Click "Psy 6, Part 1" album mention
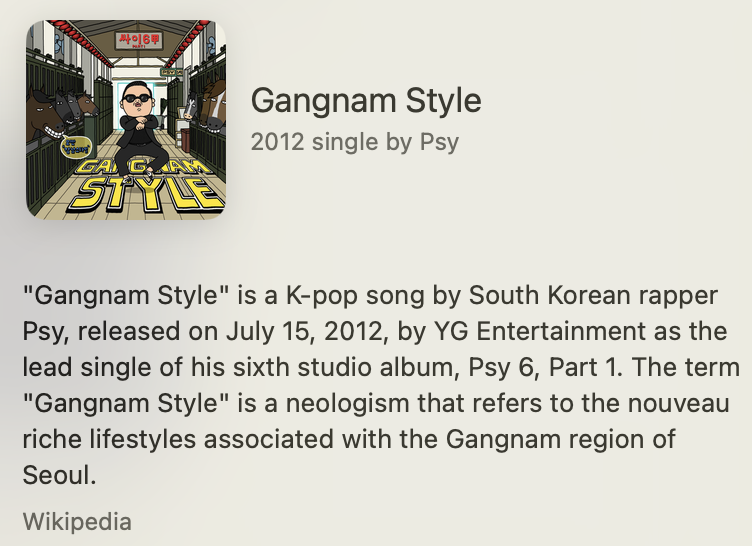The height and width of the screenshot is (546, 752). point(545,368)
